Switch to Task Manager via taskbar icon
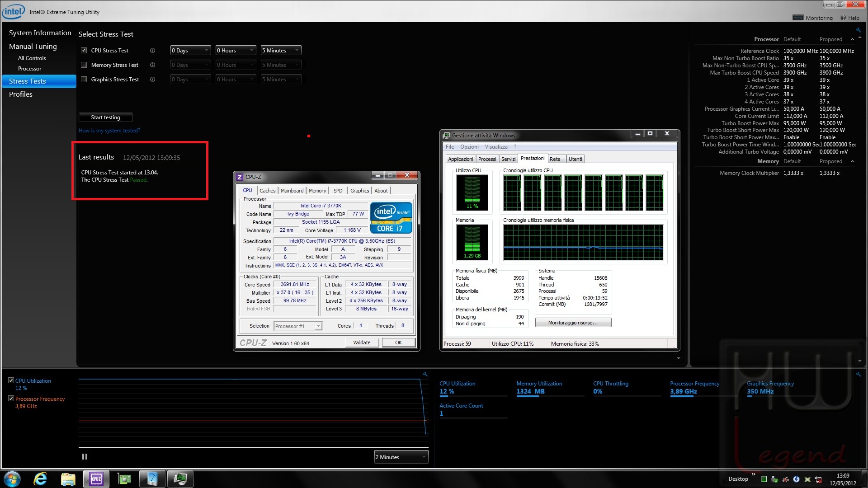Screen dimensions: 868x488 click(x=180, y=479)
